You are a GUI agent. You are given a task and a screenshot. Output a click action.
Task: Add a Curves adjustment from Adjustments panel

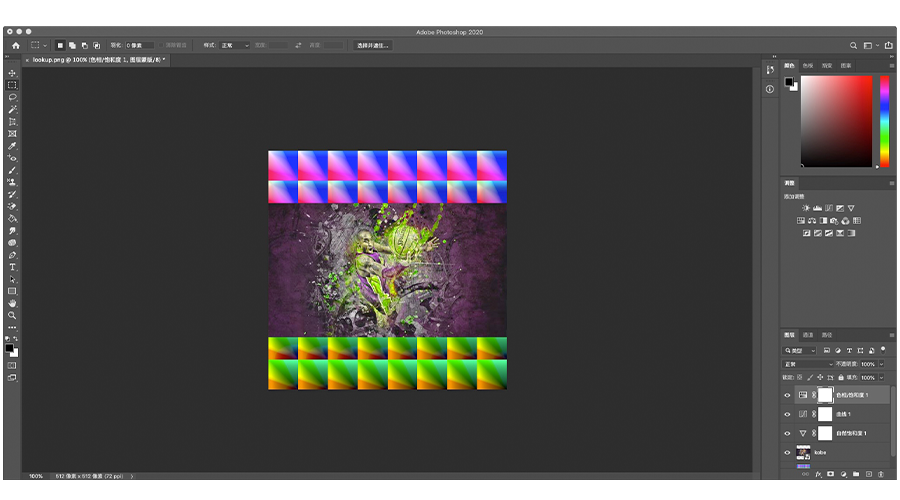829,208
